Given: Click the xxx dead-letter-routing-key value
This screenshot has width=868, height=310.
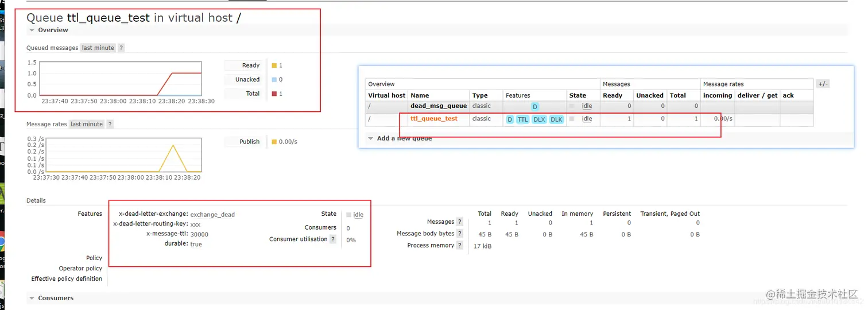Looking at the screenshot, I should 195,224.
